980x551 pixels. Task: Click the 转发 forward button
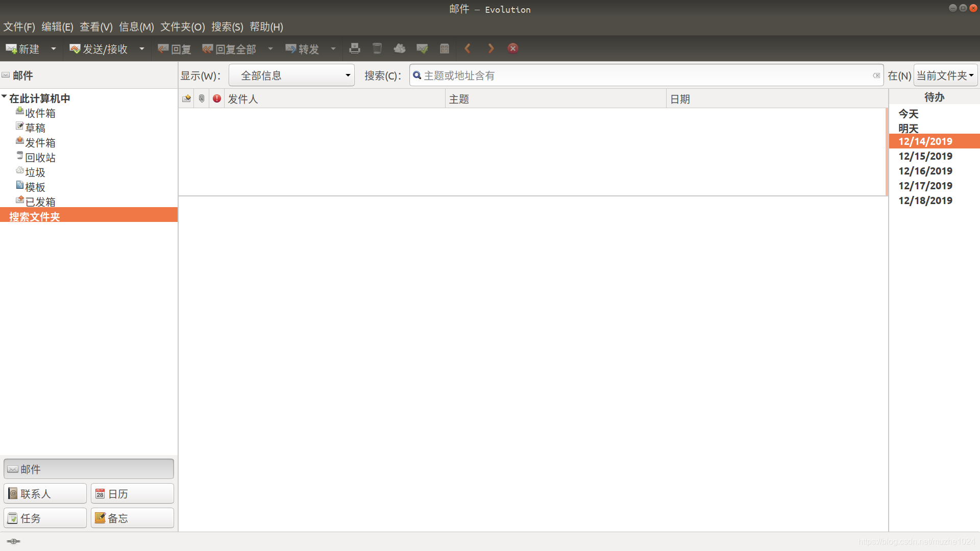pyautogui.click(x=302, y=49)
